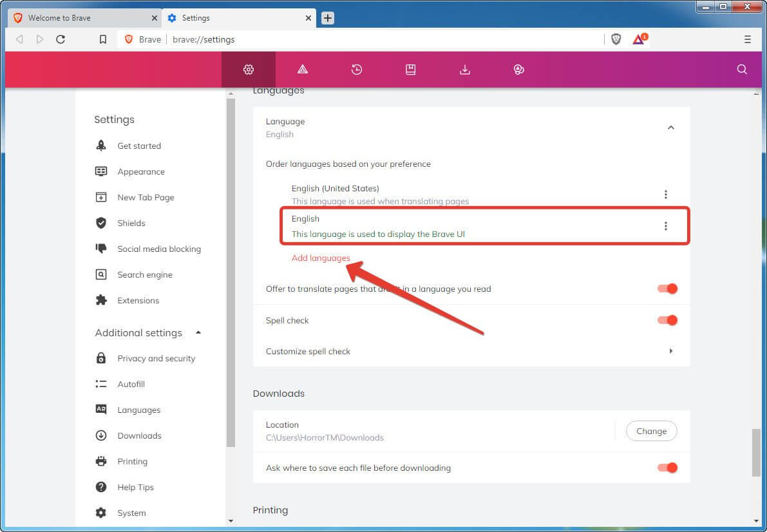Click the Search engine sidebar icon
This screenshot has height=532, width=767.
(101, 274)
